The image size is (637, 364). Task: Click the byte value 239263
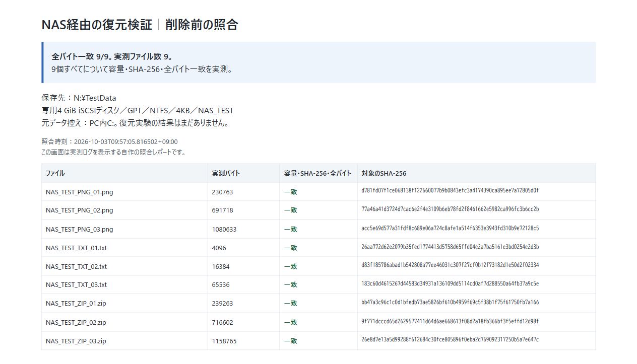click(223, 304)
